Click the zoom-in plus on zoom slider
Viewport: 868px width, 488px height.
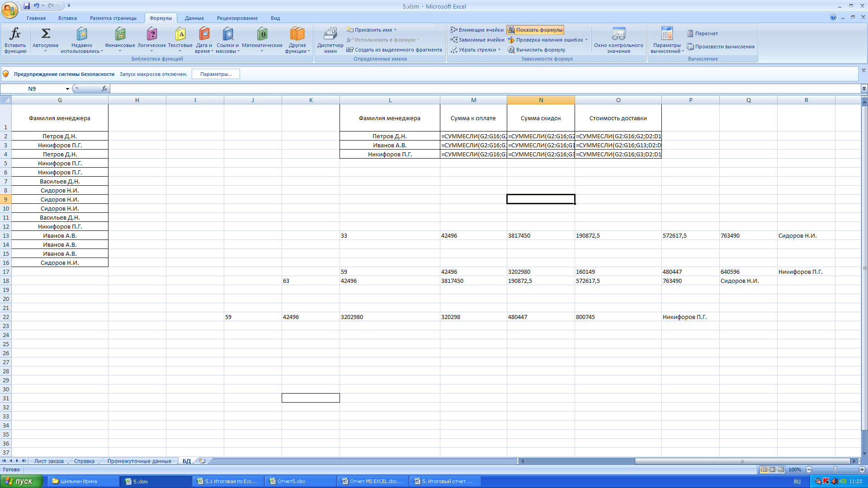[862, 469]
